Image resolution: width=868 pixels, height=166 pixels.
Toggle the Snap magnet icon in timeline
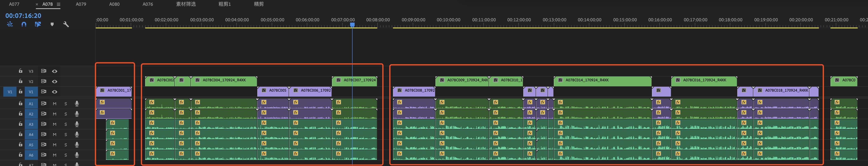pos(24,24)
